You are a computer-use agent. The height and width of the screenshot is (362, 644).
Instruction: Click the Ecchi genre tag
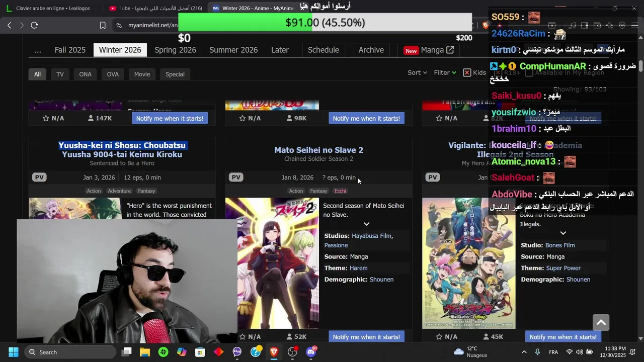(x=341, y=191)
